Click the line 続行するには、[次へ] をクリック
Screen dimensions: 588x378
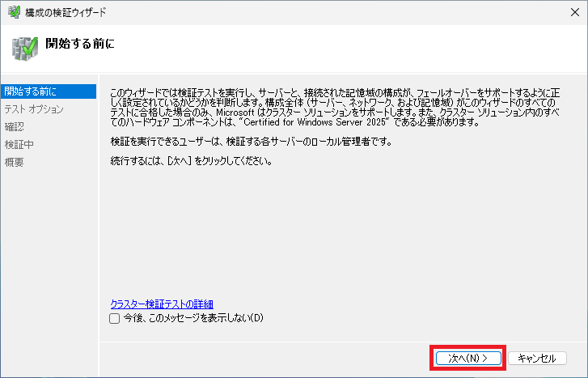[x=191, y=161]
